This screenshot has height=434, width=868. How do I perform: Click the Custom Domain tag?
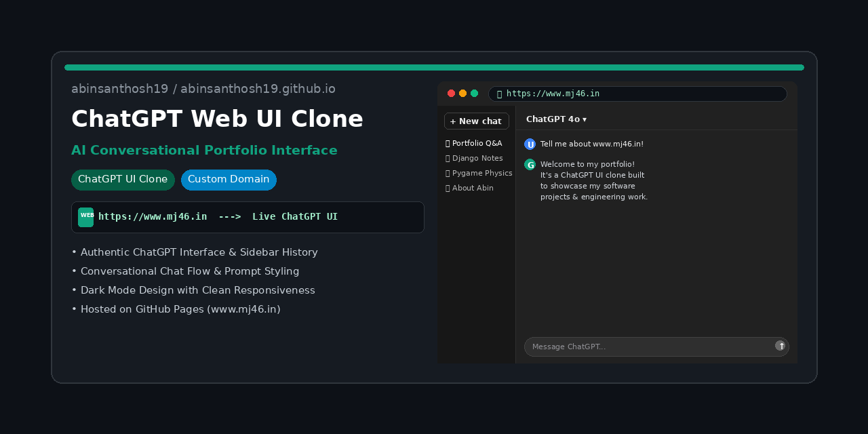click(229, 180)
